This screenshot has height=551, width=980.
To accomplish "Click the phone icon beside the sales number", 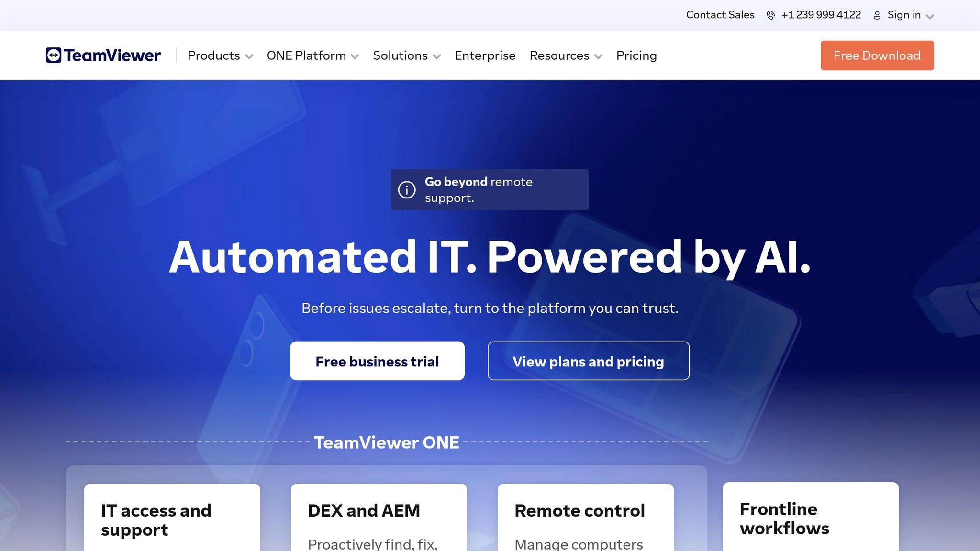I will [x=770, y=15].
